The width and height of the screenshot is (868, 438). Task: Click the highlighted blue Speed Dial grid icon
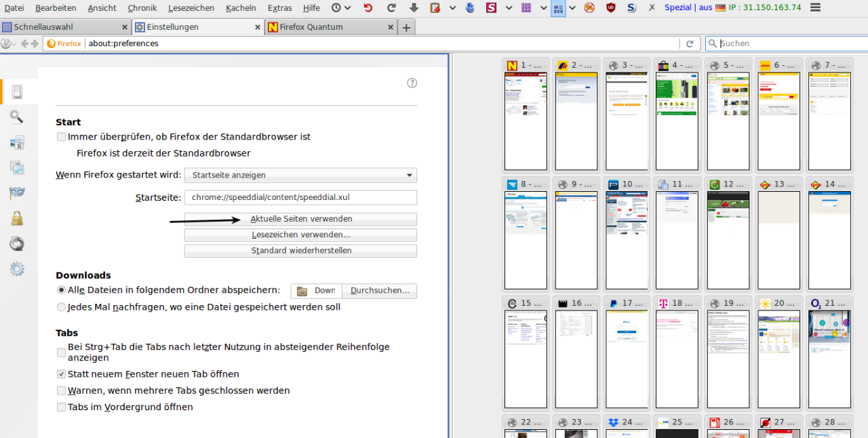click(558, 8)
